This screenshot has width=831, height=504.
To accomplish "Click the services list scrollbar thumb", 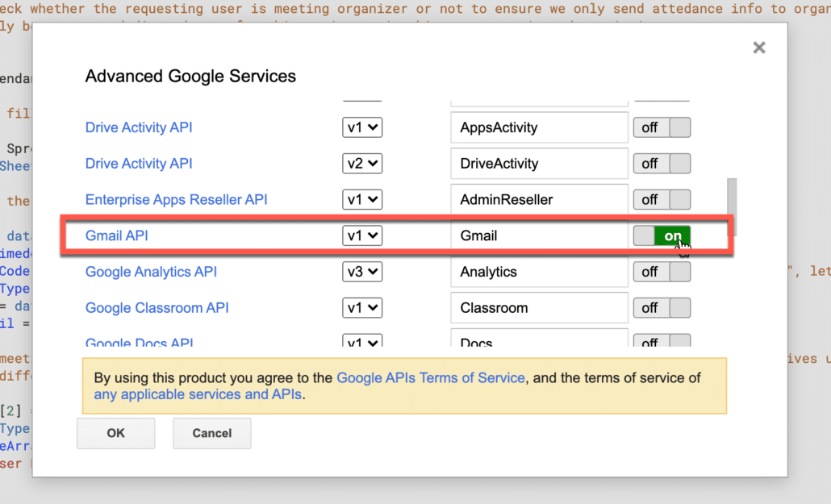I will tap(732, 206).
